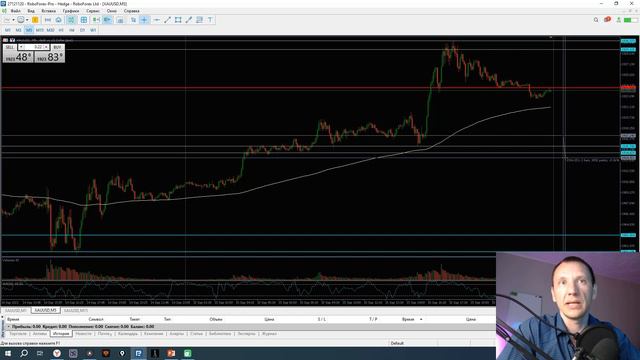Switch to XAUUSD,M15 chart tab
640x360 pixels.
[76, 311]
